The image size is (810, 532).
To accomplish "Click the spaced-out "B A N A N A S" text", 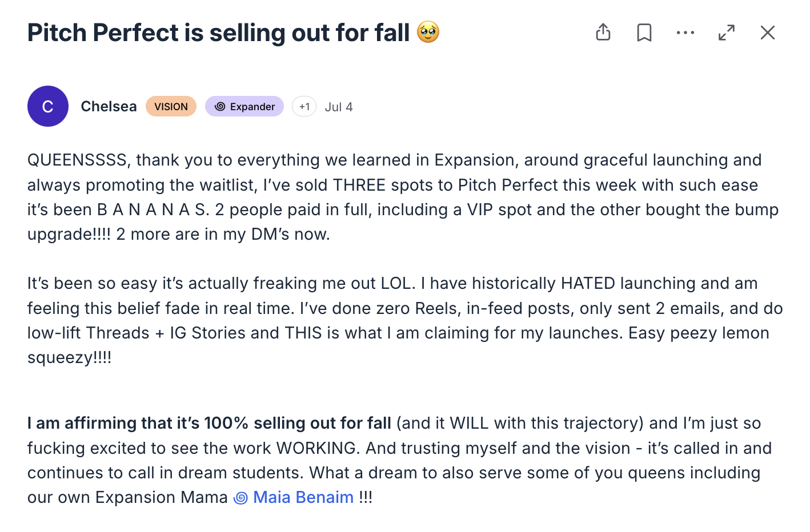I will tap(153, 210).
